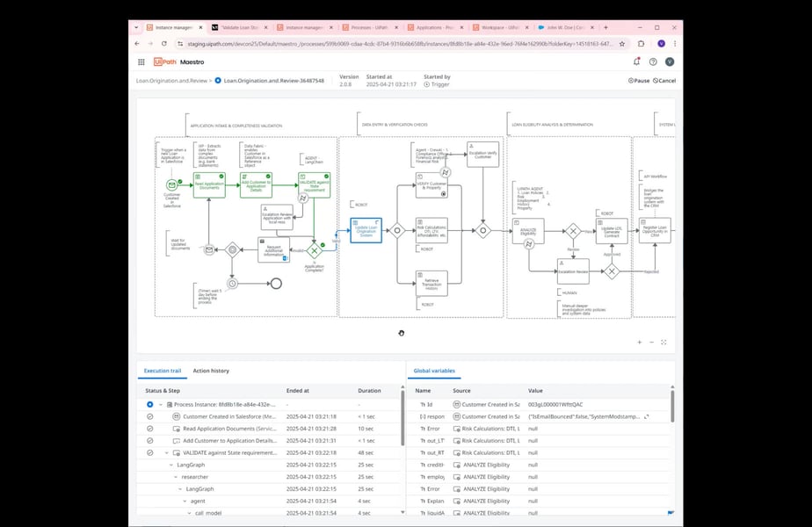
Task: Switch to Validate Loan browser tab
Action: point(240,27)
